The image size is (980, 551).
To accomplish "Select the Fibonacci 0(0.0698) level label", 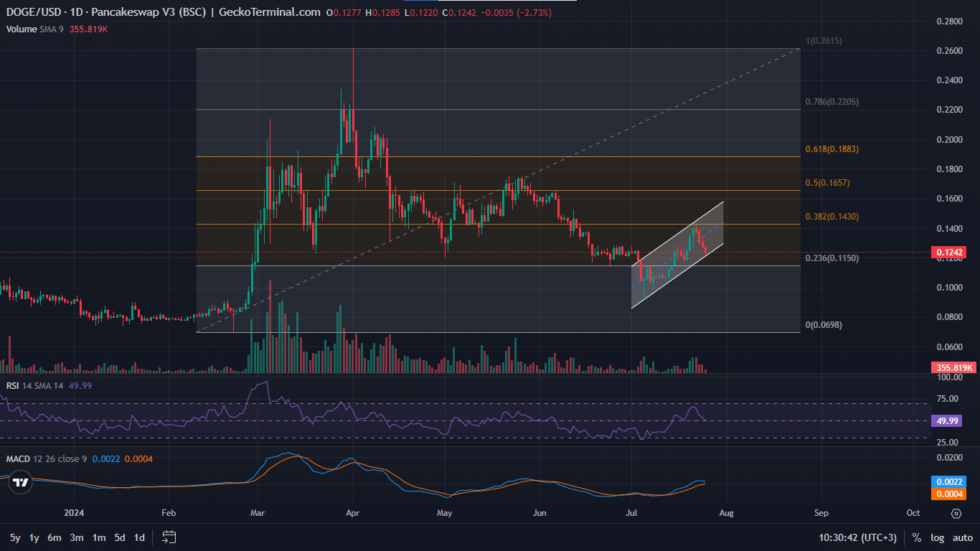I will [x=824, y=325].
